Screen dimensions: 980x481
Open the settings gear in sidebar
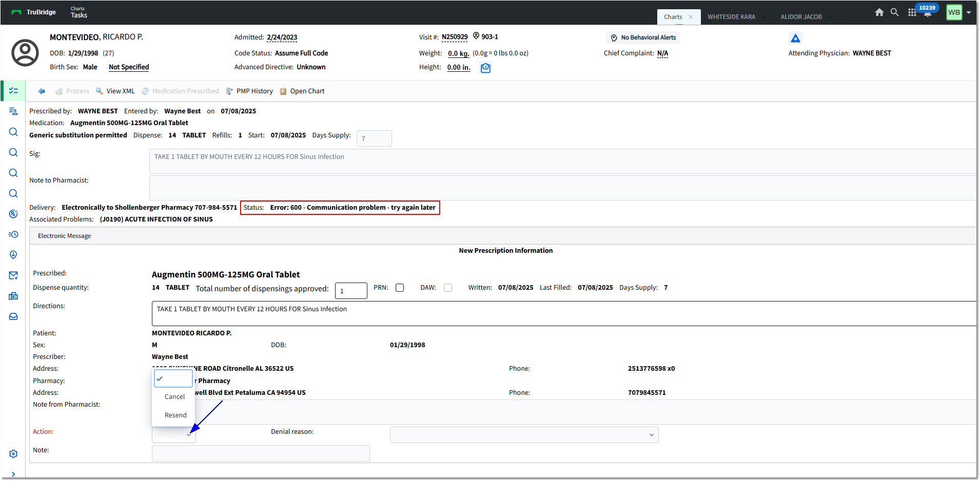13,454
